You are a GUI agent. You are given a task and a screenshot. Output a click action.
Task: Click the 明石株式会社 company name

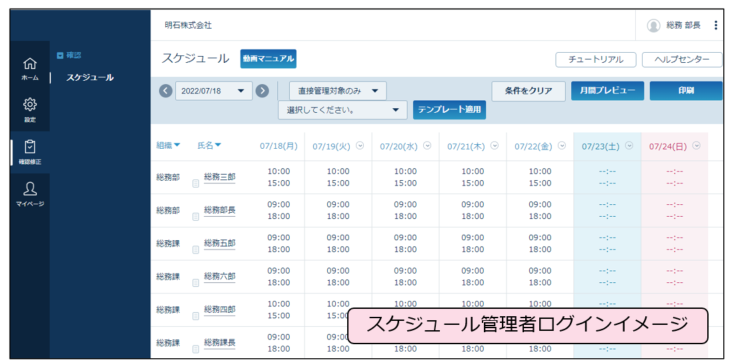pos(188,26)
